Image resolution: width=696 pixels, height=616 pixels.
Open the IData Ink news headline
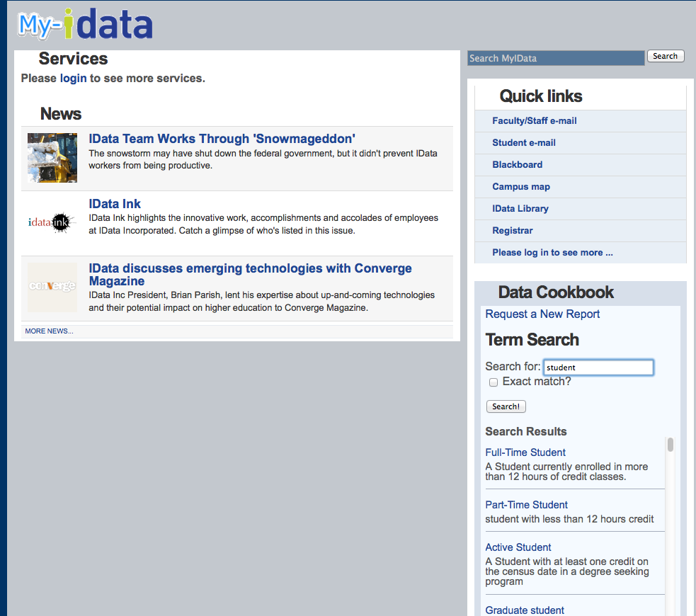pyautogui.click(x=115, y=204)
